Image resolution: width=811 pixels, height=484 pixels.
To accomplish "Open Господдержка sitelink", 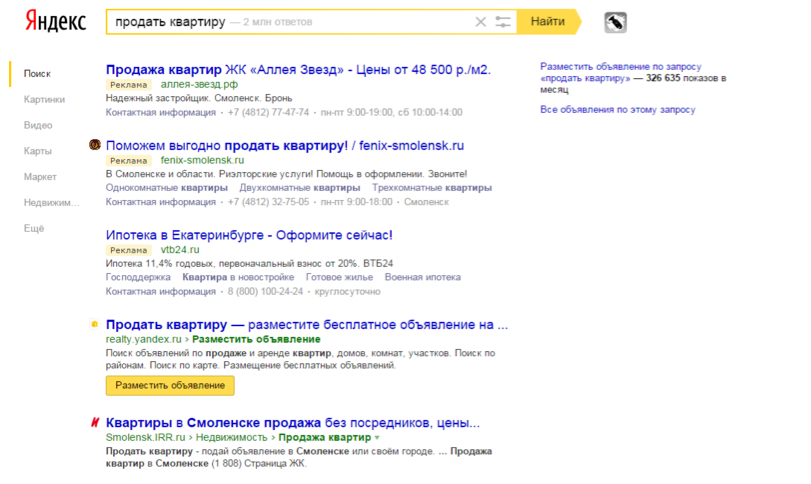I will tap(138, 277).
